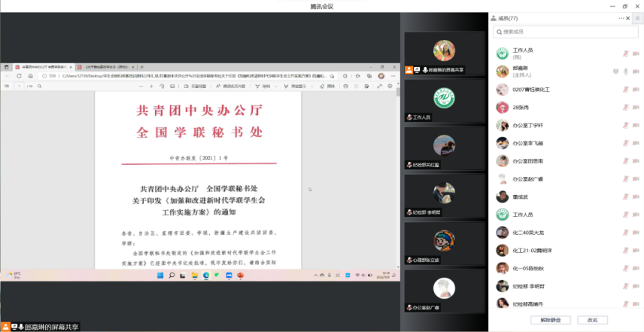644x332 pixels.
Task: Zoom out the PDF with minus icon
Action: [141, 87]
